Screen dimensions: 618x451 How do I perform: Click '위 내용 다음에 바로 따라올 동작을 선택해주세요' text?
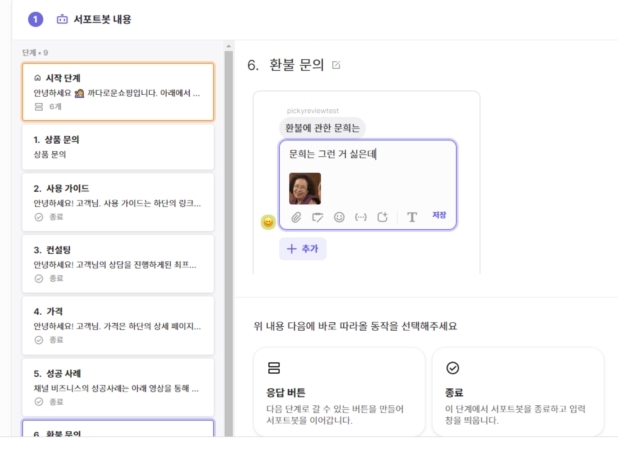(x=355, y=326)
